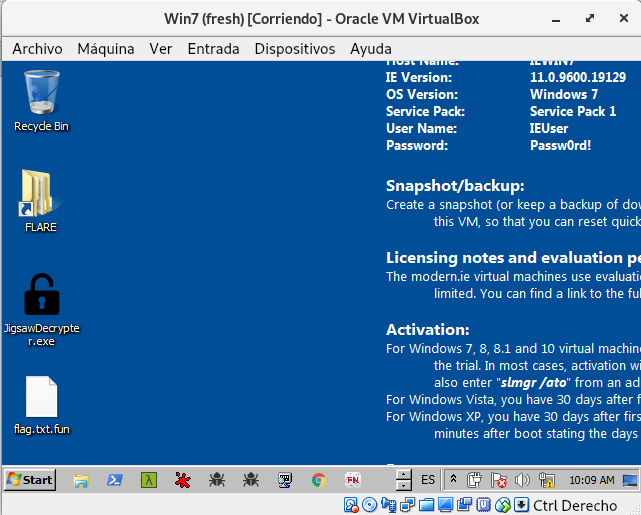Launch the FN FakeNet taskbar icon
The height and width of the screenshot is (515, 641).
(352, 480)
